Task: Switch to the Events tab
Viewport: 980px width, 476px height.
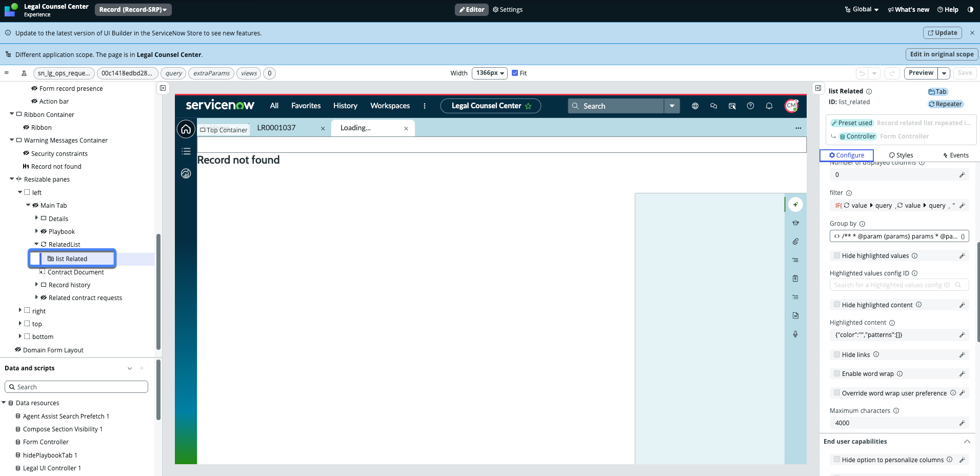Action: pos(956,155)
